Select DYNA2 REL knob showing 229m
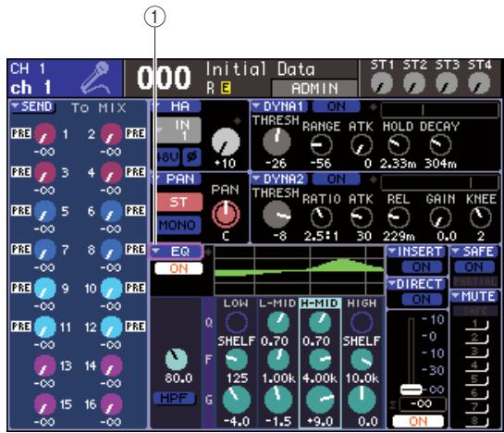 (399, 217)
